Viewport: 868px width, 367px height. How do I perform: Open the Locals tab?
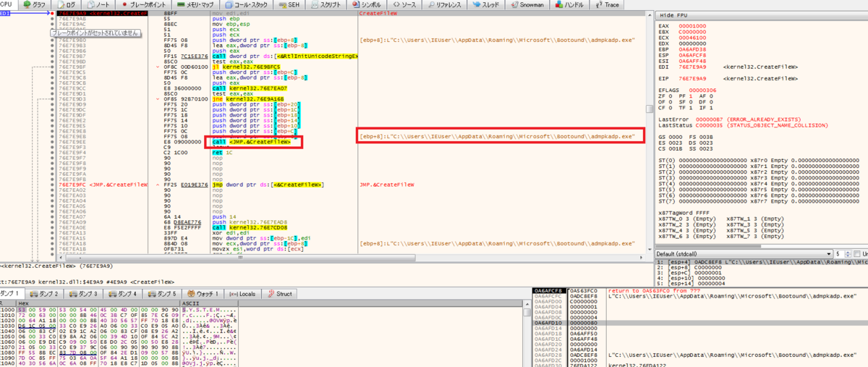244,294
